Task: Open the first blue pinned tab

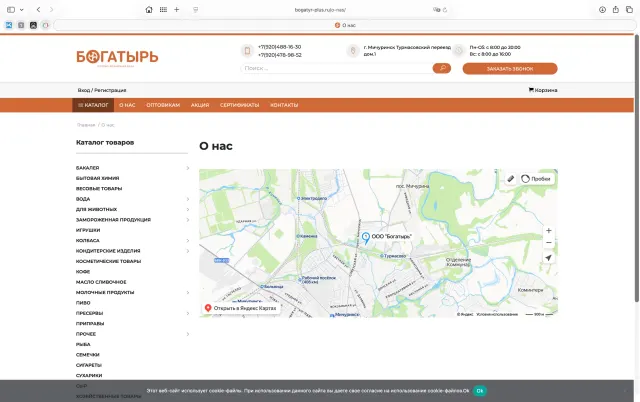Action: (x=9, y=25)
